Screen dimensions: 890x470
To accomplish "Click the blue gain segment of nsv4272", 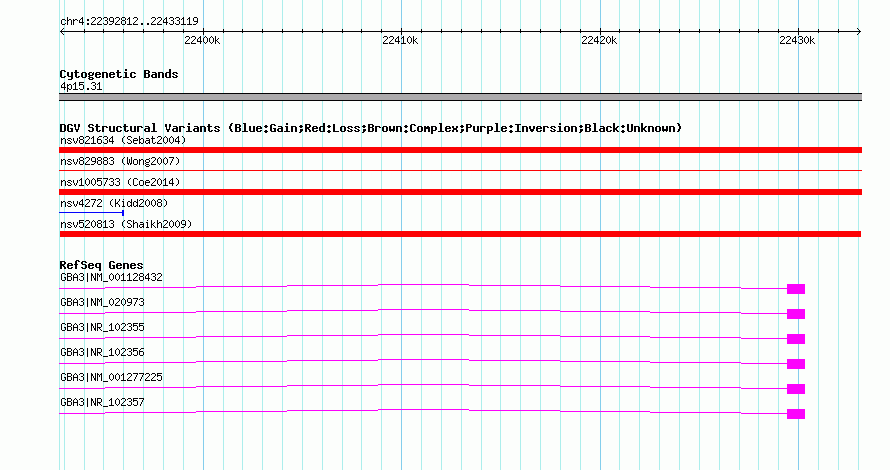I will [91, 213].
